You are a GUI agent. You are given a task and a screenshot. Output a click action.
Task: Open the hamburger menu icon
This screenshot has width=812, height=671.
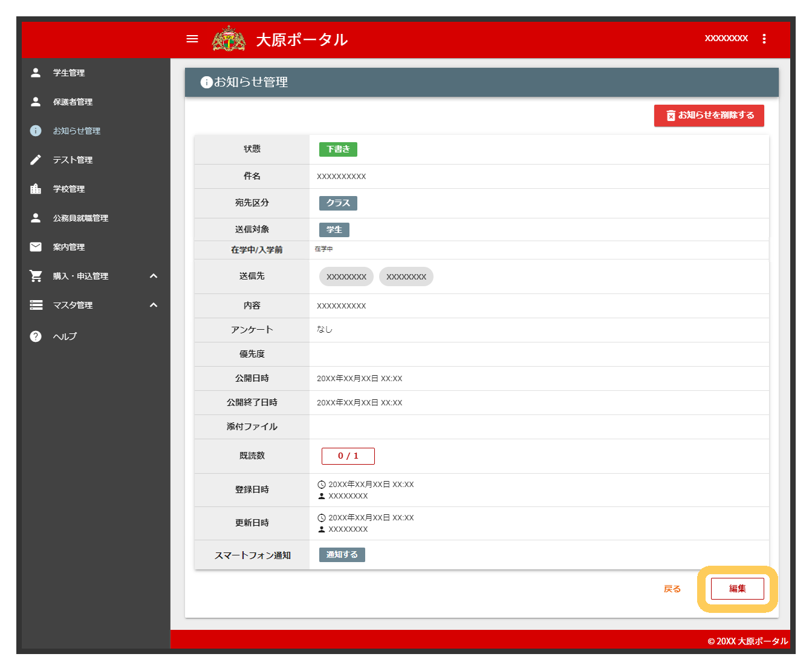click(x=192, y=39)
